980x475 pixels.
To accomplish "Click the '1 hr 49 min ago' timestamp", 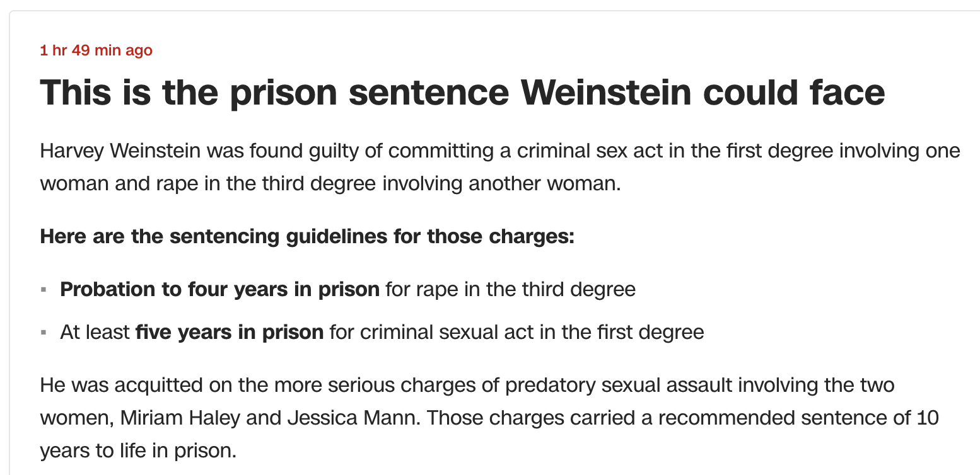I will point(96,50).
